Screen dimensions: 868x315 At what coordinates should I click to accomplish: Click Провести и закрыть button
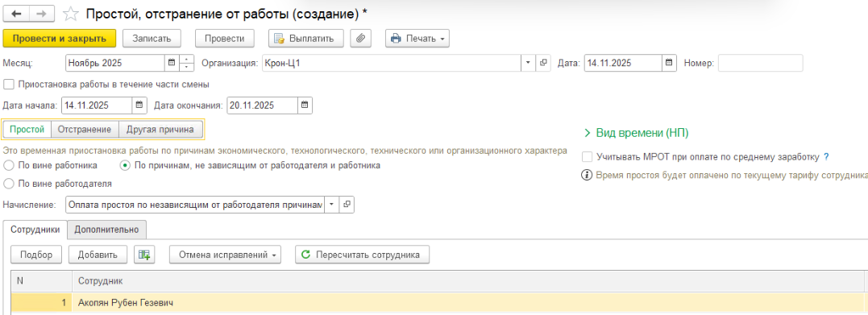(x=59, y=38)
